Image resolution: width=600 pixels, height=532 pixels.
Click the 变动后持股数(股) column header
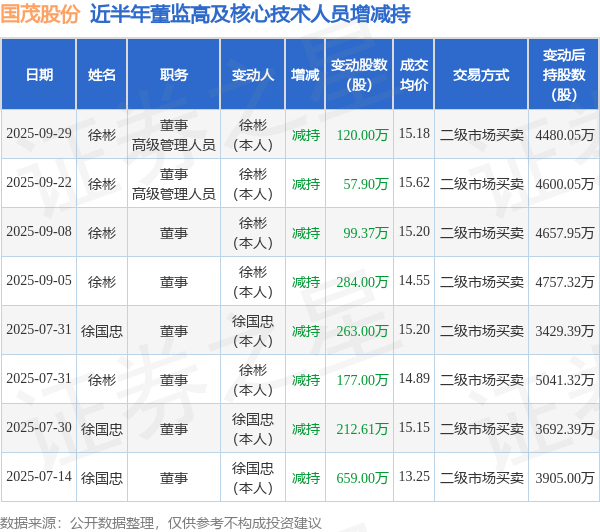[564, 75]
